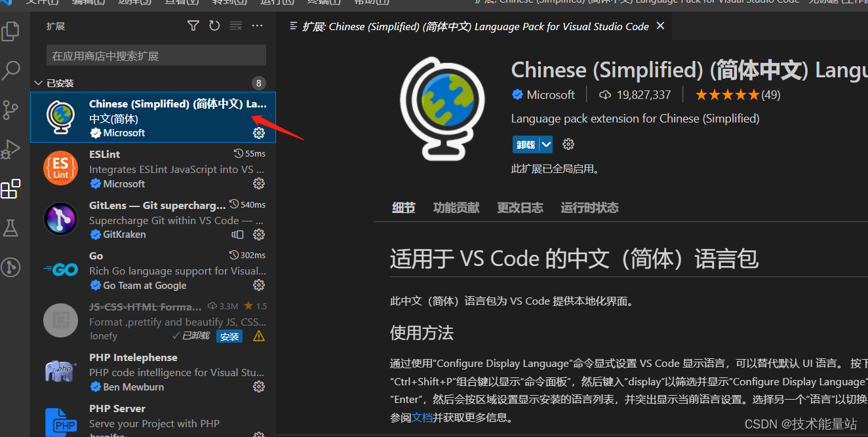Manage gear for Chinese language pack row
The image size is (868, 437).
coord(259,133)
